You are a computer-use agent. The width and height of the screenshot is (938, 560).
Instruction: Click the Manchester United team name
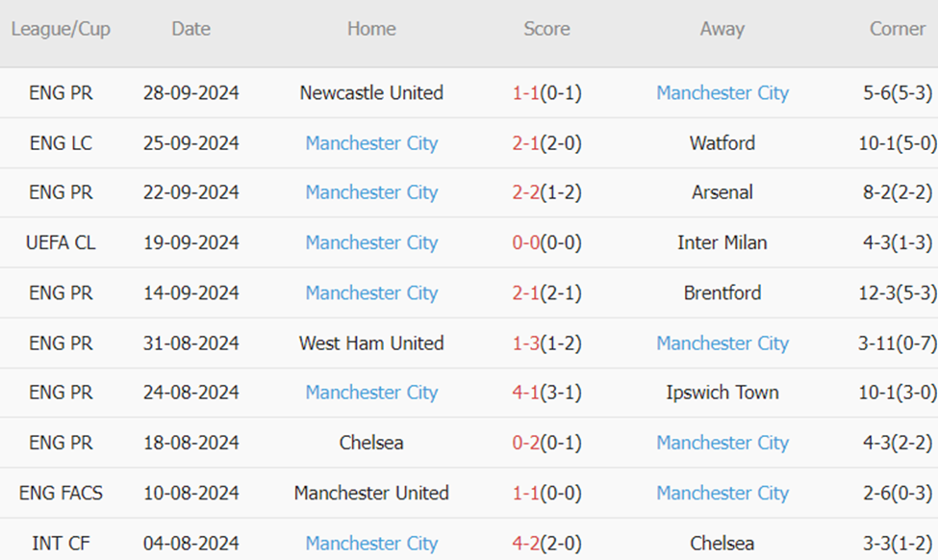point(371,493)
